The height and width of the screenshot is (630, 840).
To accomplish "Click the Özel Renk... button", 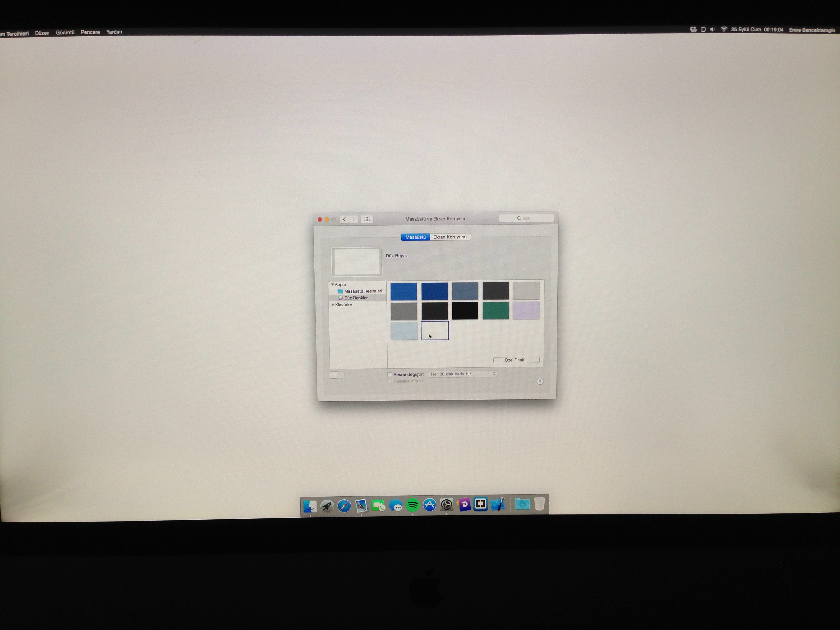I will tap(516, 360).
